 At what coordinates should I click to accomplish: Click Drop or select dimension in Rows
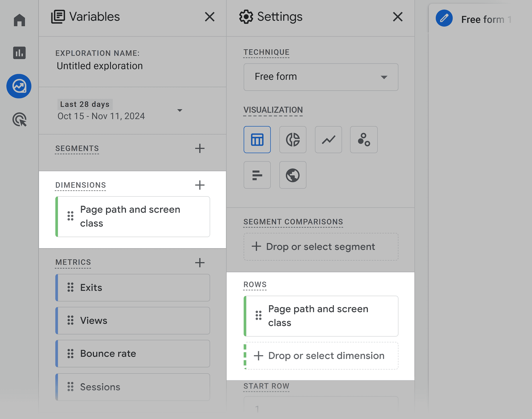pyautogui.click(x=320, y=356)
